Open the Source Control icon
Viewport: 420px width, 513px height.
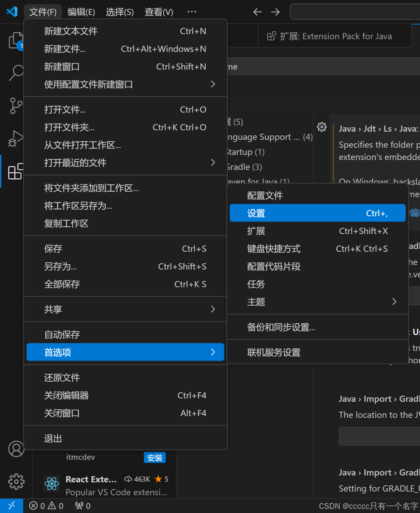16,106
